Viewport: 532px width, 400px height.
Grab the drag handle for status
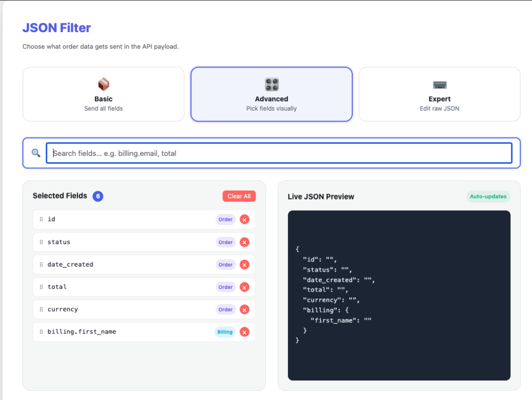coord(41,242)
